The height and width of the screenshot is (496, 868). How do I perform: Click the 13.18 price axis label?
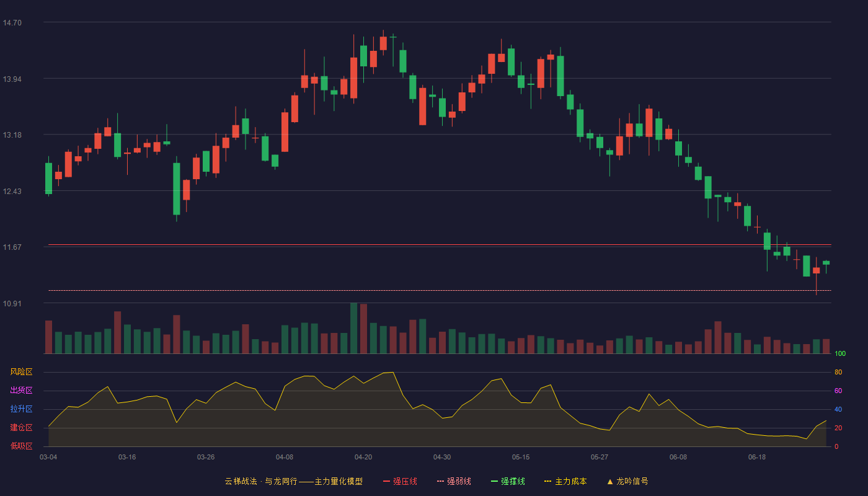point(12,135)
